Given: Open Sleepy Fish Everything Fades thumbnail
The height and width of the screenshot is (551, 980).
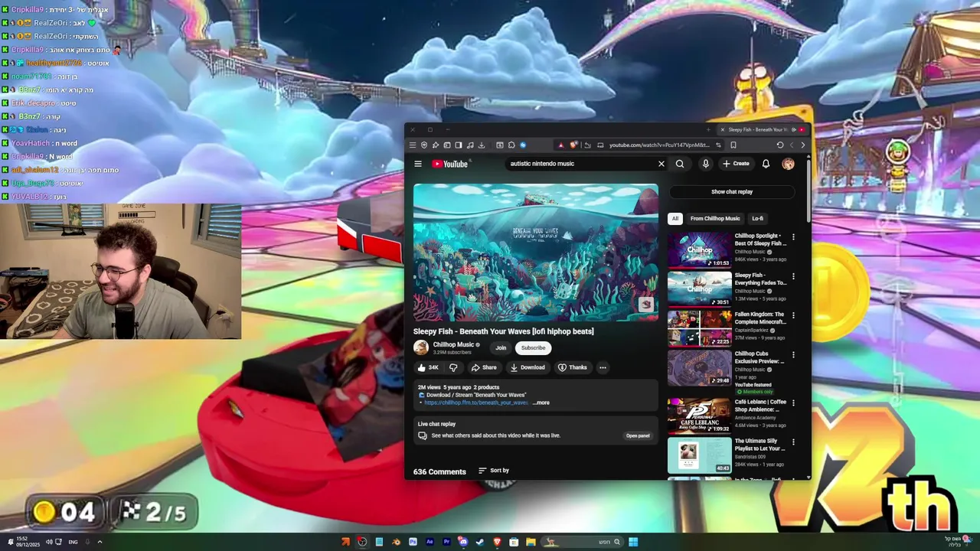Looking at the screenshot, I should tap(700, 289).
